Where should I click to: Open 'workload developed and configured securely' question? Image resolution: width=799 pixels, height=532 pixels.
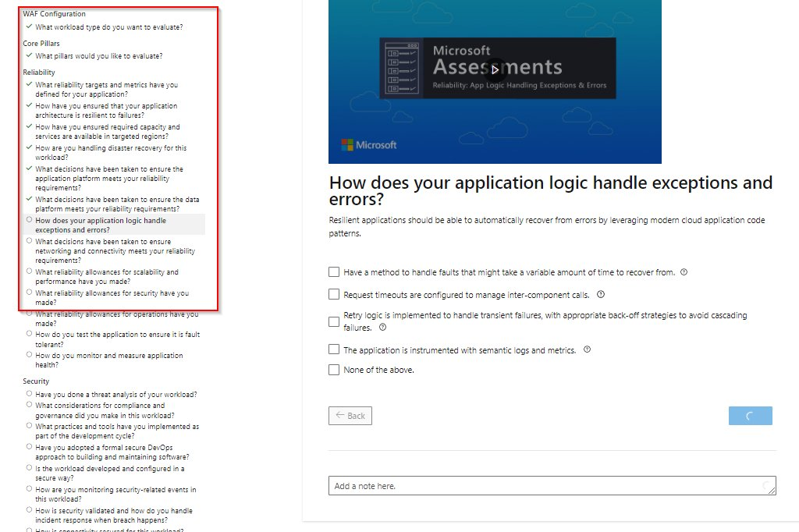109,473
